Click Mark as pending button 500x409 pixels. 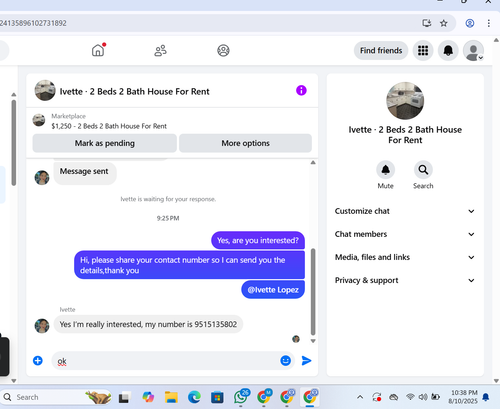105,143
